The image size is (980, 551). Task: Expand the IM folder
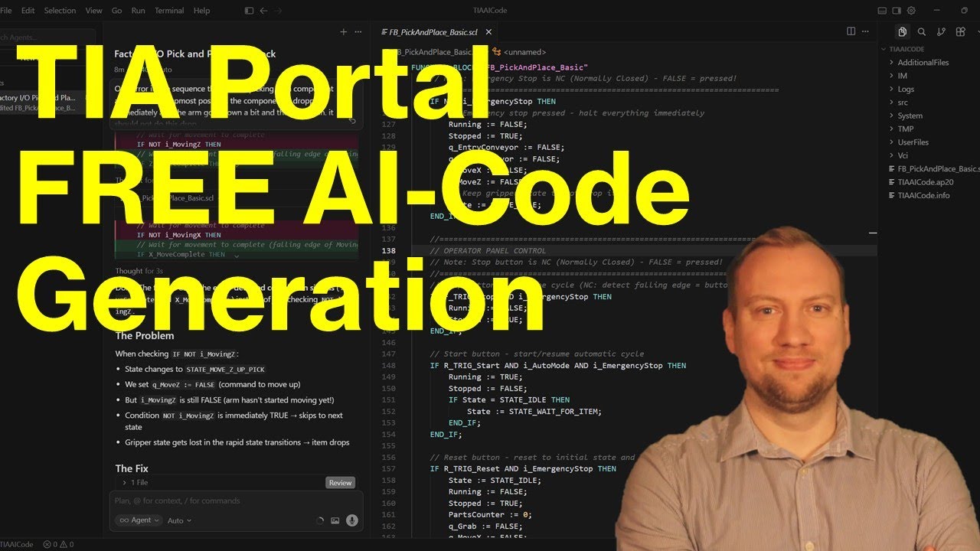point(902,76)
